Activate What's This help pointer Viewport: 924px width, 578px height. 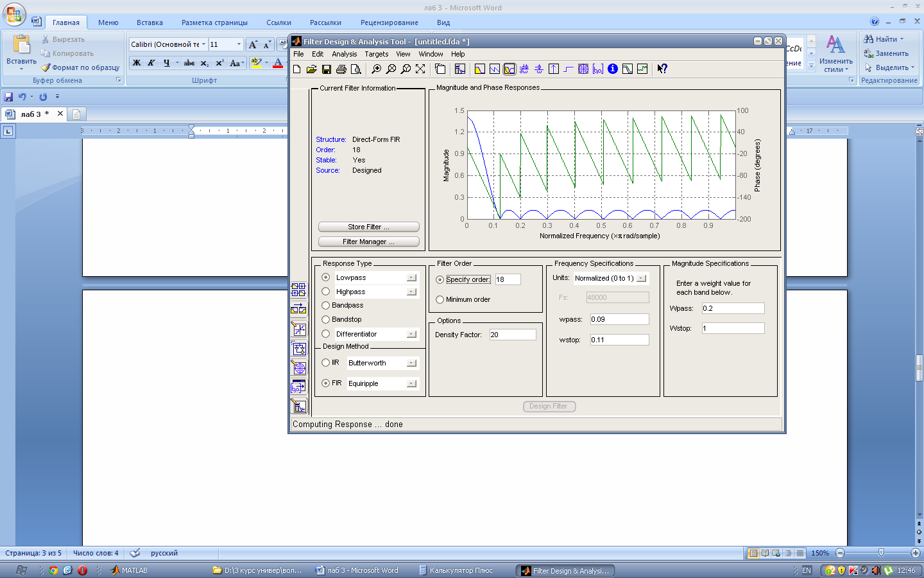click(x=662, y=69)
